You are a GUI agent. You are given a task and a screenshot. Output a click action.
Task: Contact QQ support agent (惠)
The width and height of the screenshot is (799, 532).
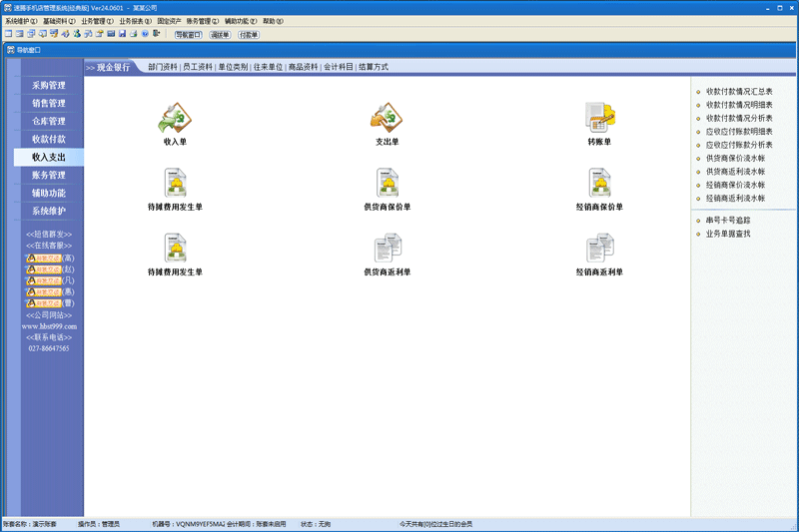(x=50, y=291)
